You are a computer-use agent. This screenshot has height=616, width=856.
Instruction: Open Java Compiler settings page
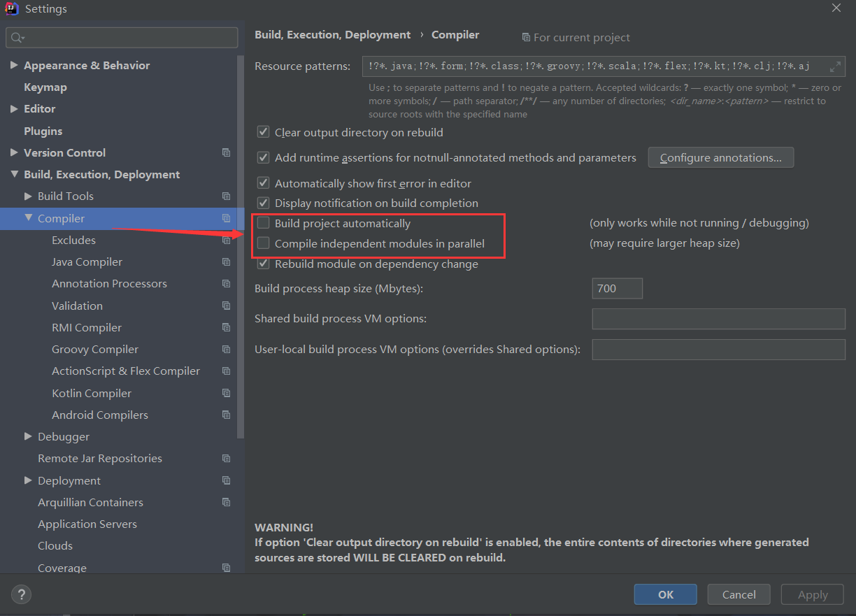[x=87, y=262]
